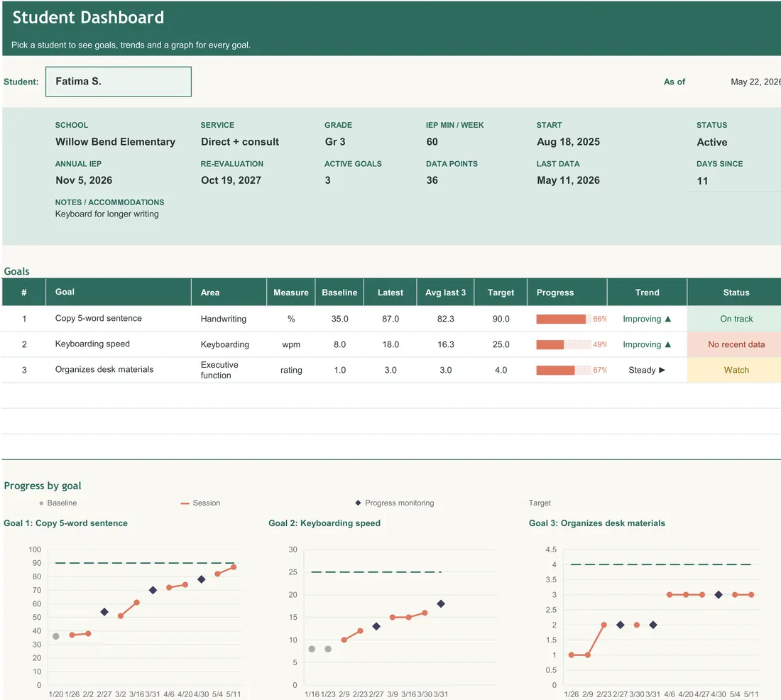Select the Willow Bend Elementary school value
Viewport: 781px width, 700px height.
pos(115,142)
